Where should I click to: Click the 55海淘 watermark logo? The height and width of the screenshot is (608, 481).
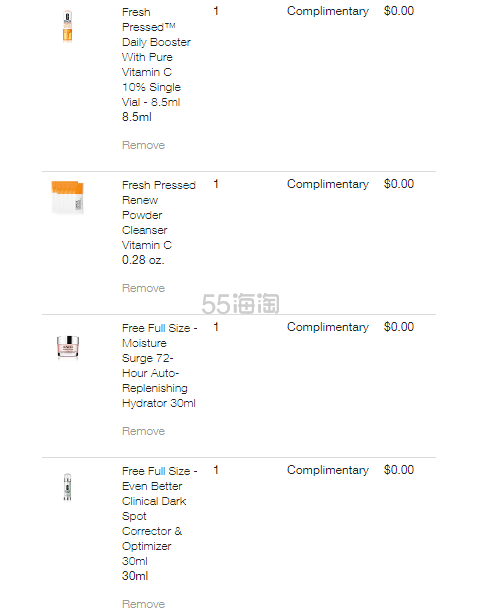(240, 304)
